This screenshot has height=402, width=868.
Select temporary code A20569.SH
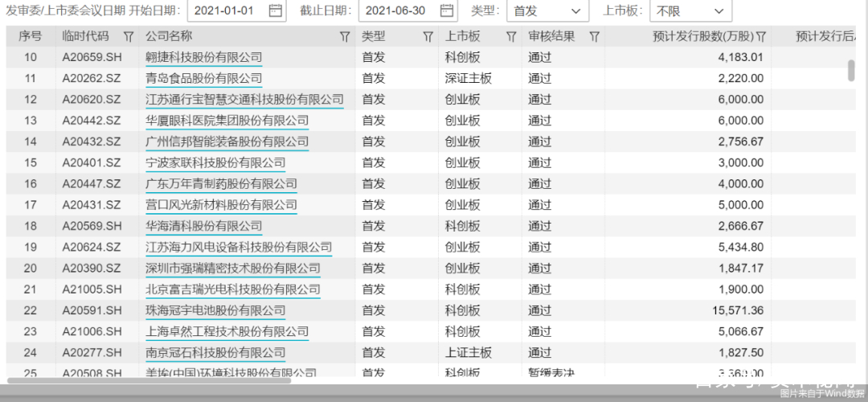pos(92,226)
